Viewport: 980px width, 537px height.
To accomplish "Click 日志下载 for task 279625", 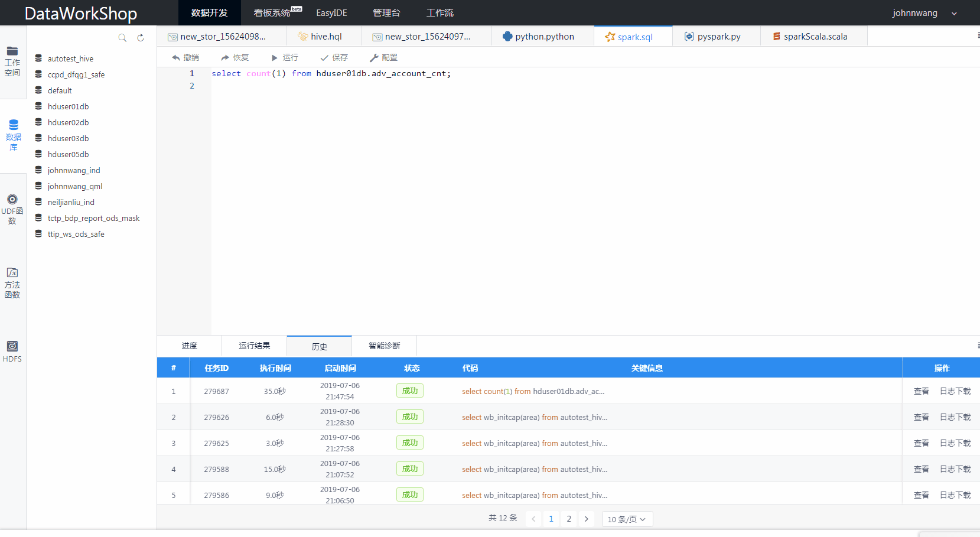I will [955, 443].
